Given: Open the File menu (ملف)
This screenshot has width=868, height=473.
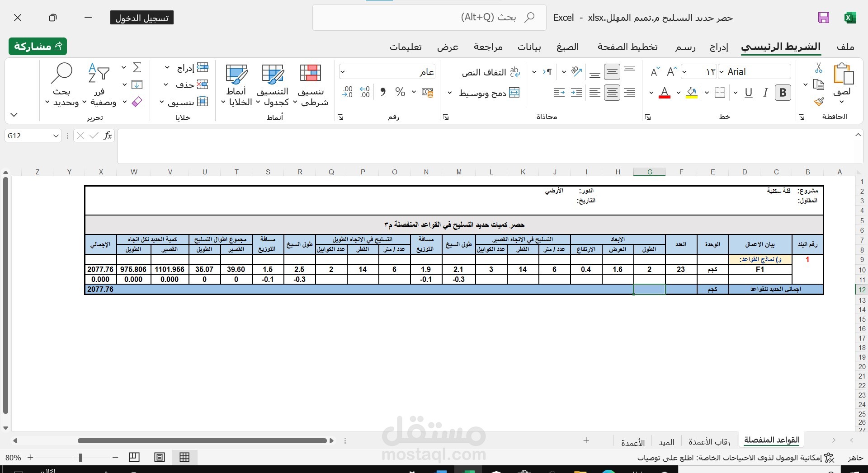Looking at the screenshot, I should 845,47.
